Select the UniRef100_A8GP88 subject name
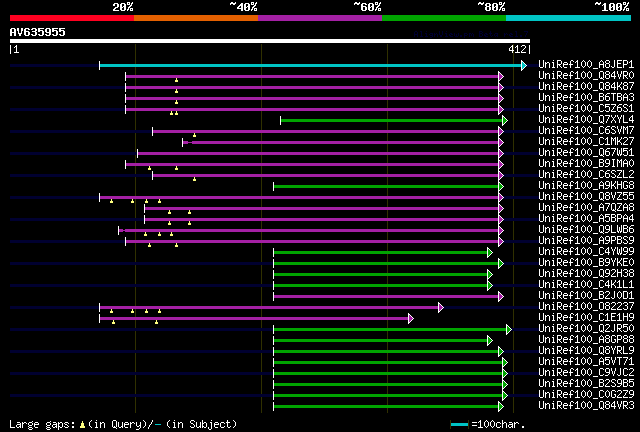The image size is (640, 432). pyautogui.click(x=586, y=340)
